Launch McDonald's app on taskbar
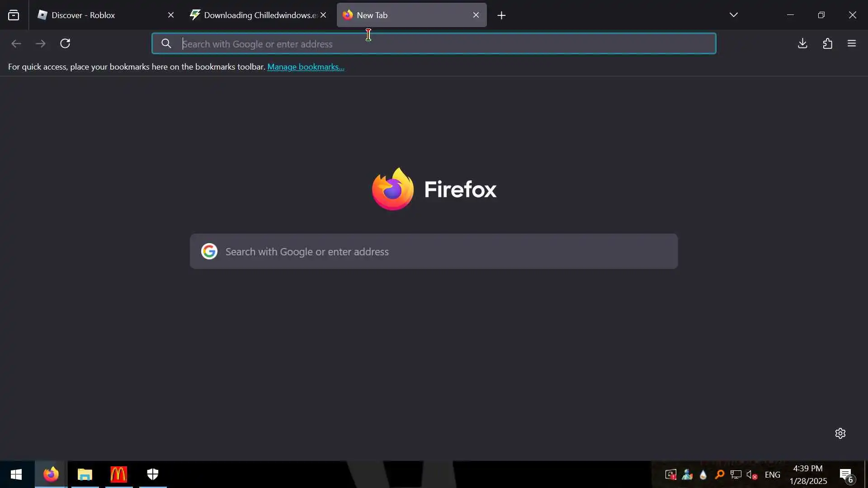 tap(118, 474)
